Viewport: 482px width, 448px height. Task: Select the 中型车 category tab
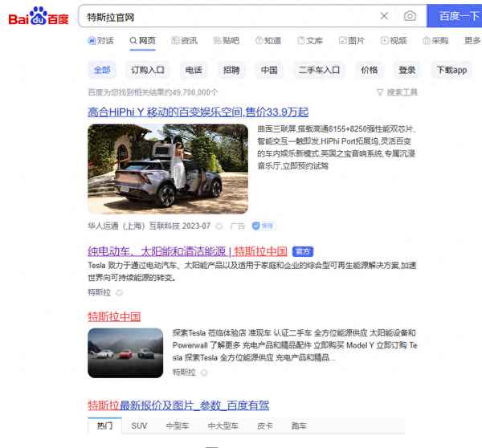pyautogui.click(x=178, y=426)
